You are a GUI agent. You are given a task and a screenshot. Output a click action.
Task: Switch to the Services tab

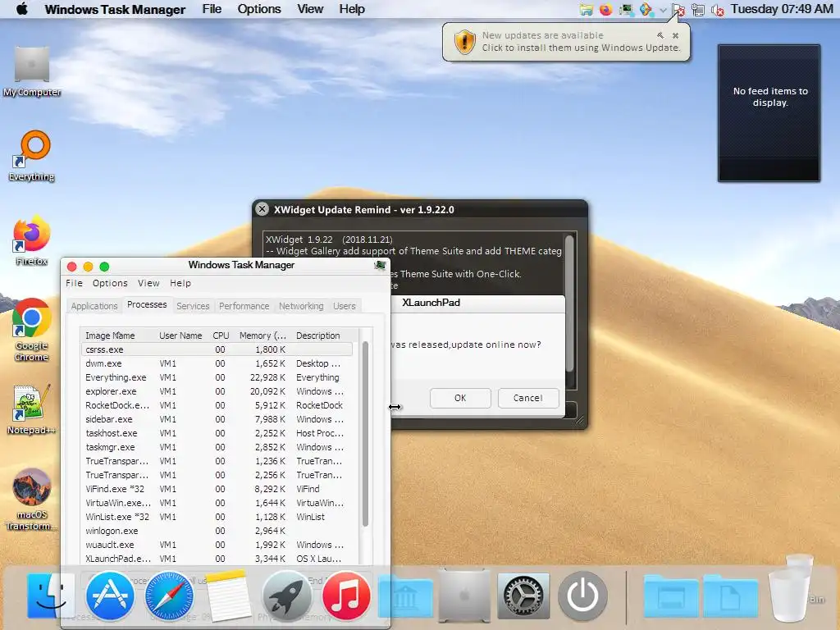[x=193, y=306]
